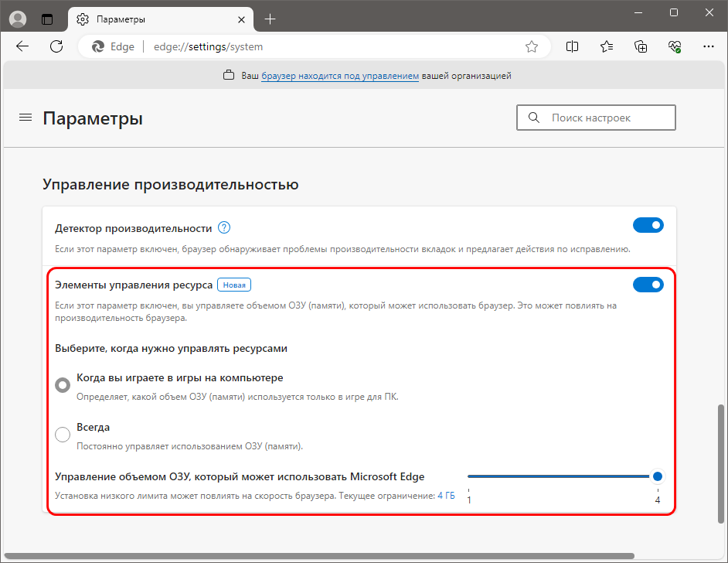Toggle split screen icon
The height and width of the screenshot is (563, 728).
tap(572, 46)
